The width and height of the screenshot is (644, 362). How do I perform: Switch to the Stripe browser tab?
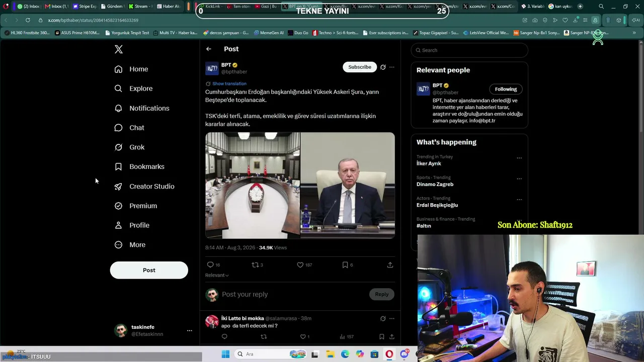point(84,7)
